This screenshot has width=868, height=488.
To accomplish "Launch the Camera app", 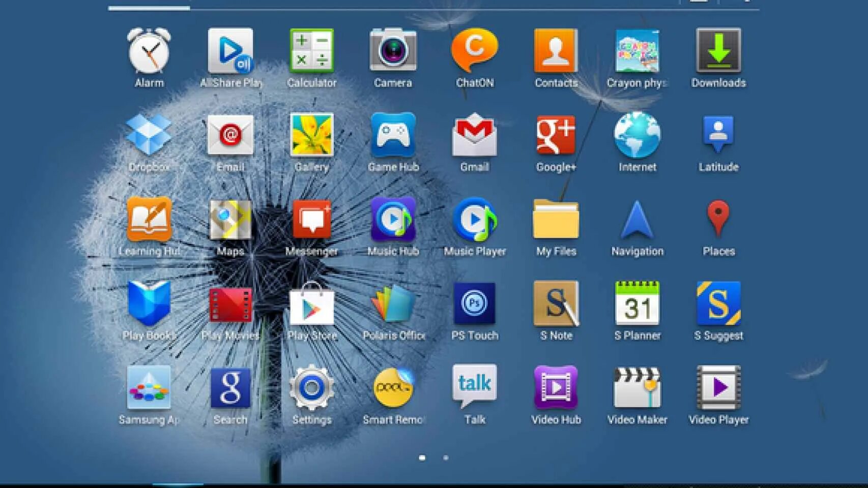I will pyautogui.click(x=393, y=50).
